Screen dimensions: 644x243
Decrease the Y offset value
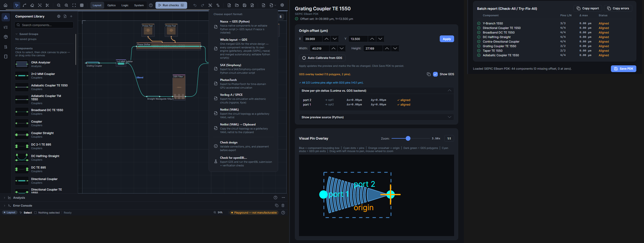click(x=380, y=39)
